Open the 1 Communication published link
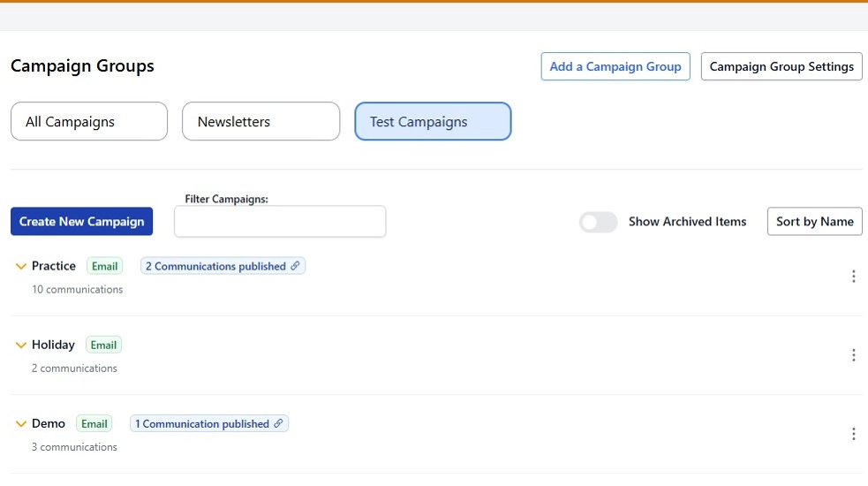This screenshot has width=868, height=486. click(201, 424)
